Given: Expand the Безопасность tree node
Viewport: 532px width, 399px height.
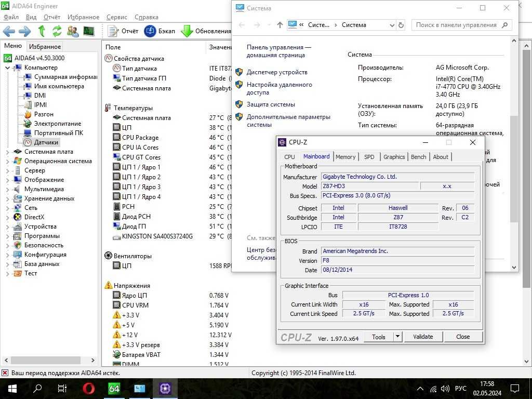Looking at the screenshot, I should pyautogui.click(x=7, y=246).
